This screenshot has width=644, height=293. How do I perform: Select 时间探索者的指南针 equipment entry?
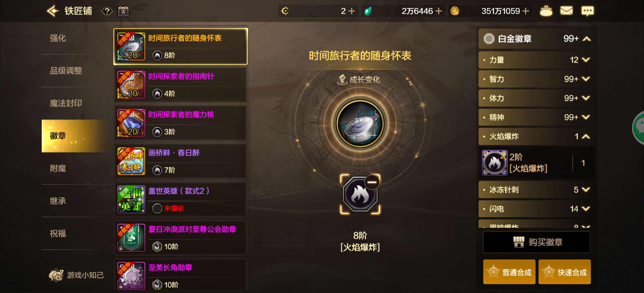(x=181, y=84)
